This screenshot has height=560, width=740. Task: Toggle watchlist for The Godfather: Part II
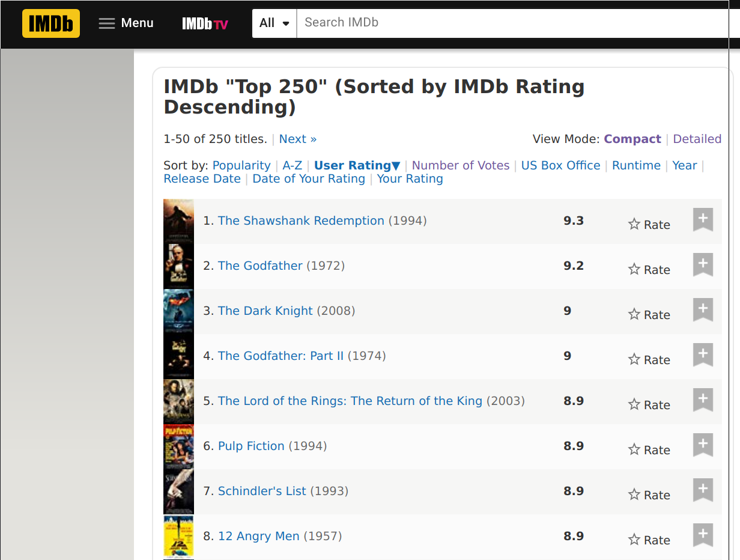click(x=703, y=355)
